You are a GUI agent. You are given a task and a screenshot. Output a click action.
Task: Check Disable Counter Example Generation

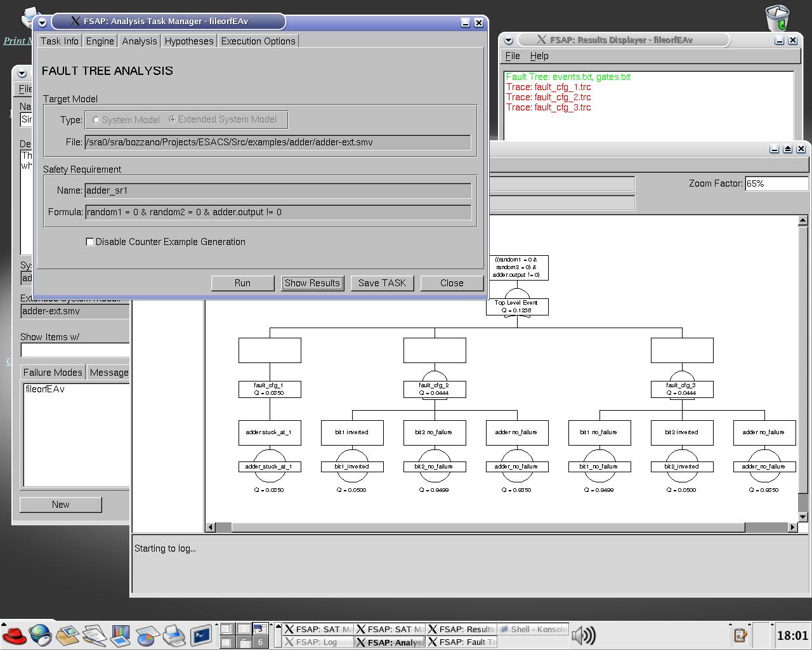[x=89, y=241]
